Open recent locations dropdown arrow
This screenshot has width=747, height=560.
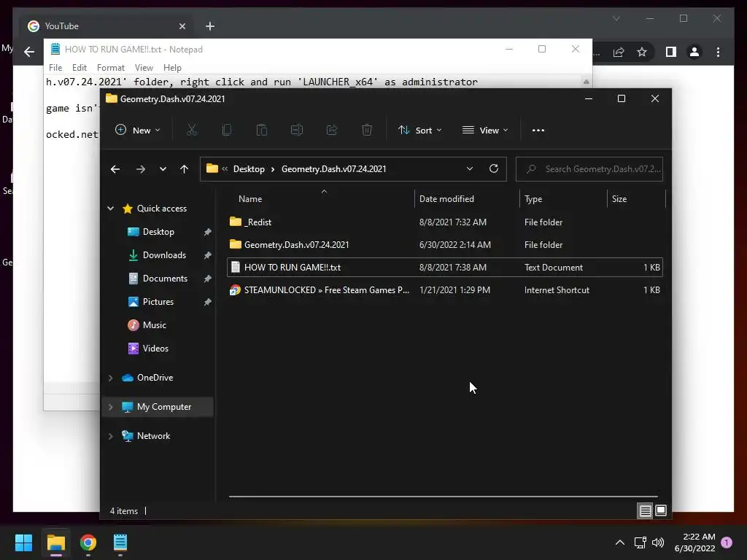pyautogui.click(x=163, y=169)
